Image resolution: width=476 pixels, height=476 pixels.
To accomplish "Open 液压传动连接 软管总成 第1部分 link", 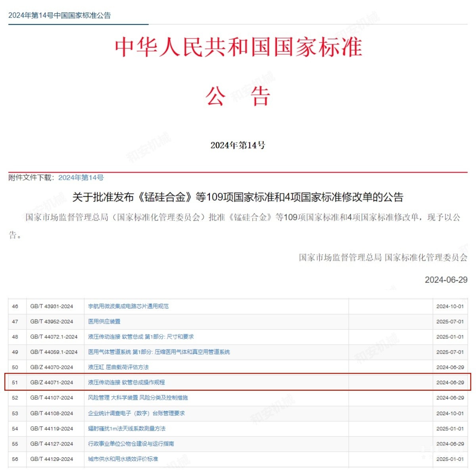I will tap(141, 337).
